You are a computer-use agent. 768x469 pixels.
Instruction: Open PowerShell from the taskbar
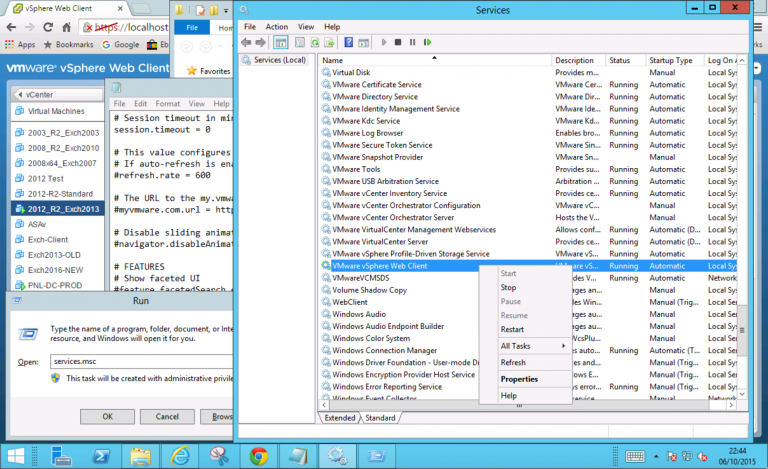click(x=101, y=456)
